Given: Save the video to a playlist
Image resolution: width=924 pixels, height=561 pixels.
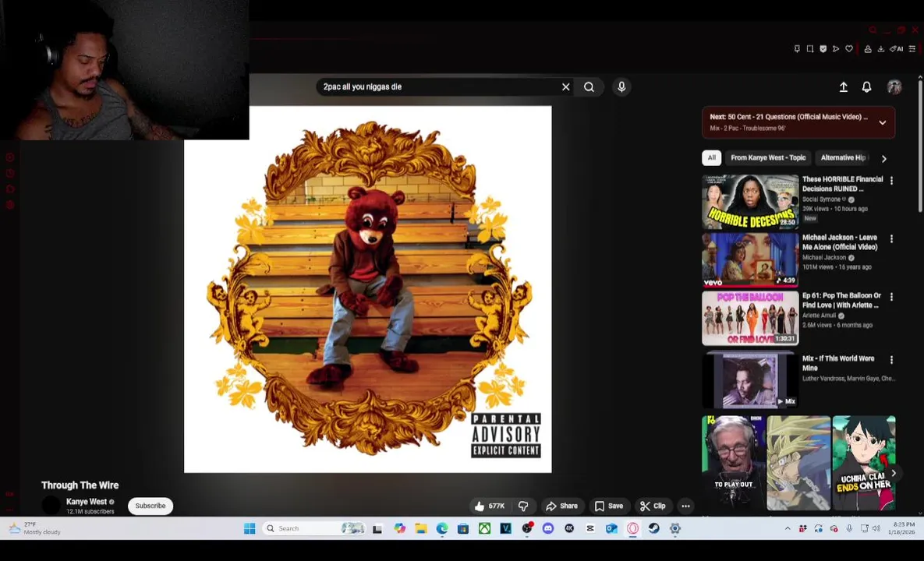Looking at the screenshot, I should [x=609, y=506].
